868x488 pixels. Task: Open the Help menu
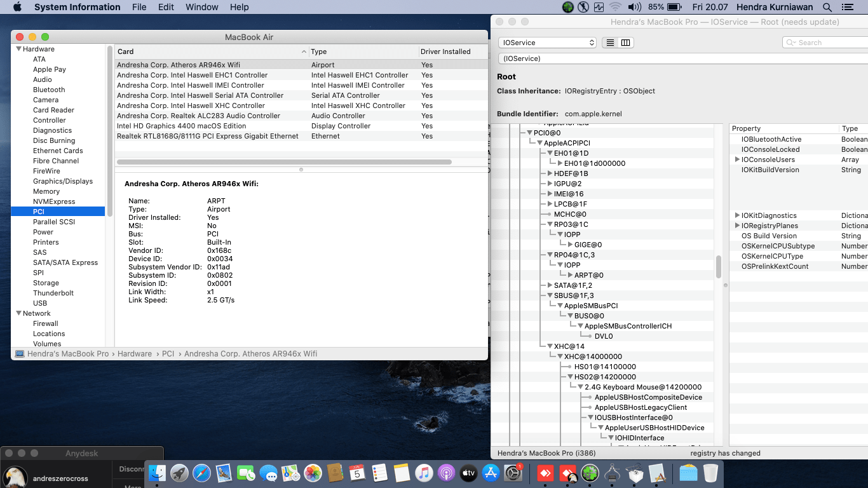239,7
